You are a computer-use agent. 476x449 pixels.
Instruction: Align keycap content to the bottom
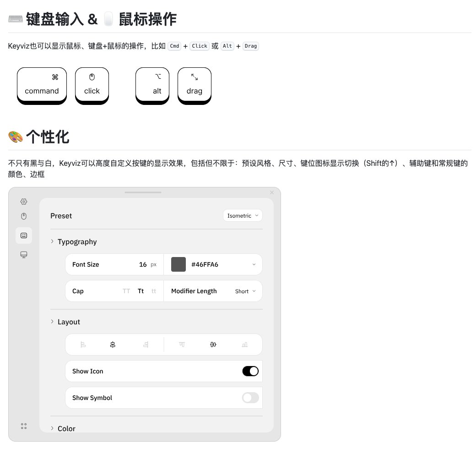click(x=245, y=345)
